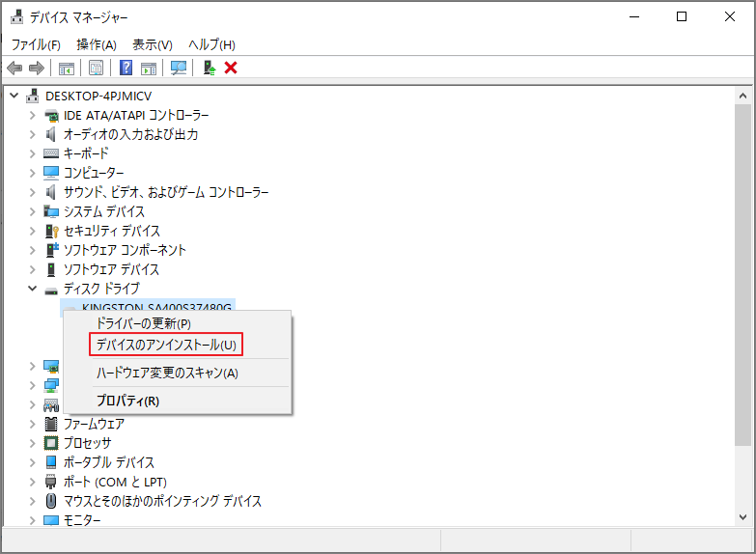Open the 表示(V) menu

tap(153, 44)
